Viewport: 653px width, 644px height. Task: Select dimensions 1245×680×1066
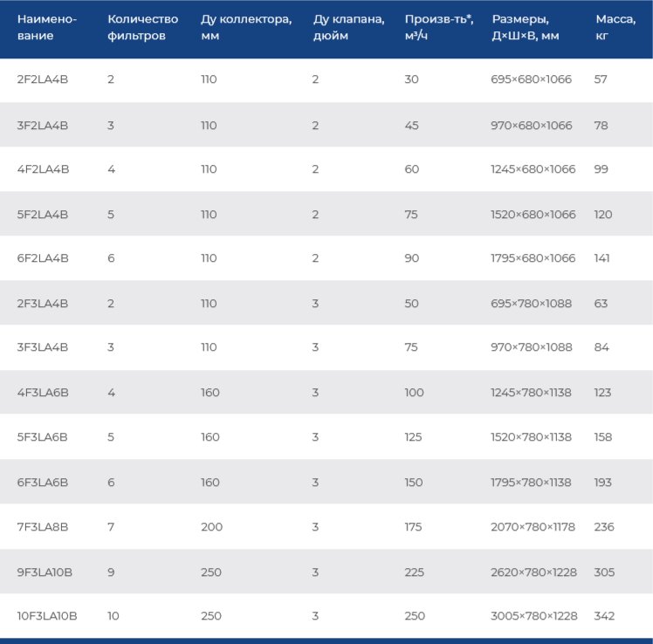coord(533,169)
